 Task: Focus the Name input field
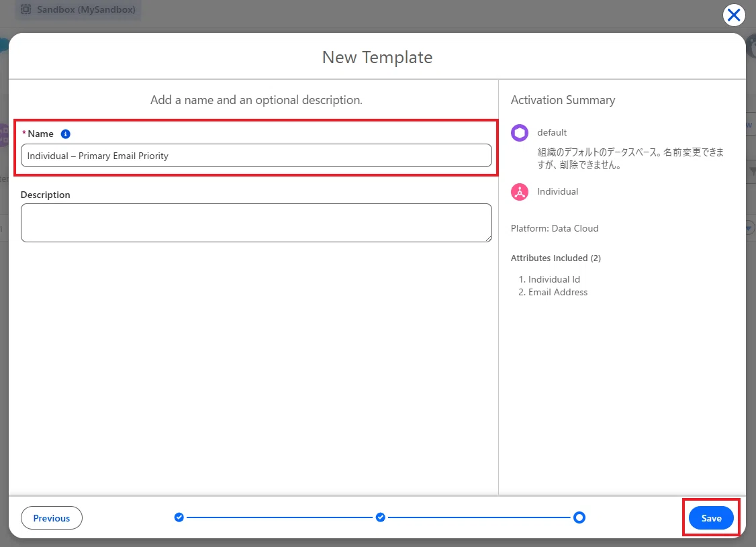click(256, 156)
